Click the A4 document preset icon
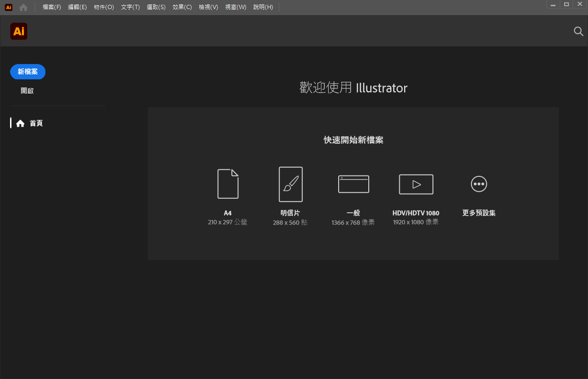This screenshot has width=588, height=379. [228, 184]
